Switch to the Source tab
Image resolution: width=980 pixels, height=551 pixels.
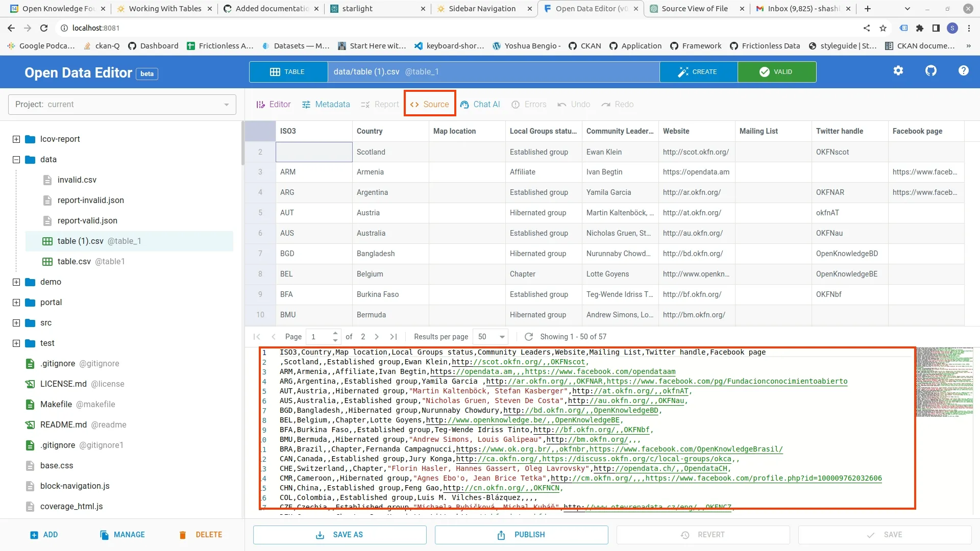(429, 105)
